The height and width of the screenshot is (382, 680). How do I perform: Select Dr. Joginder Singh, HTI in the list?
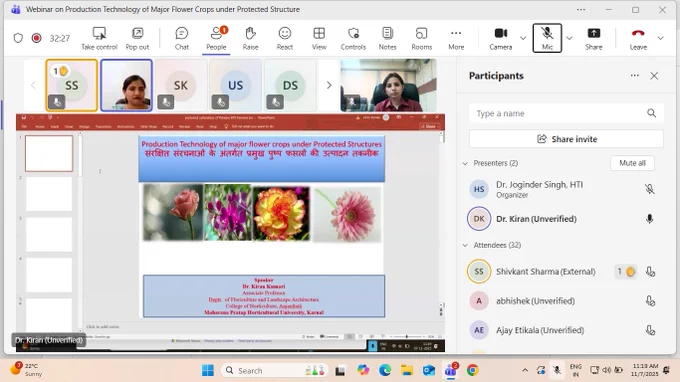pos(564,189)
